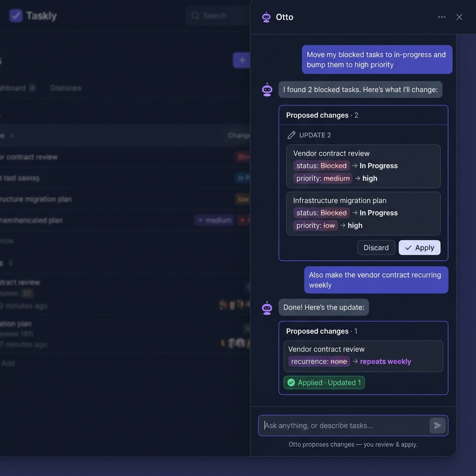Click the pencil icon beside UPDATE 2
The height and width of the screenshot is (476, 476).
click(x=291, y=135)
